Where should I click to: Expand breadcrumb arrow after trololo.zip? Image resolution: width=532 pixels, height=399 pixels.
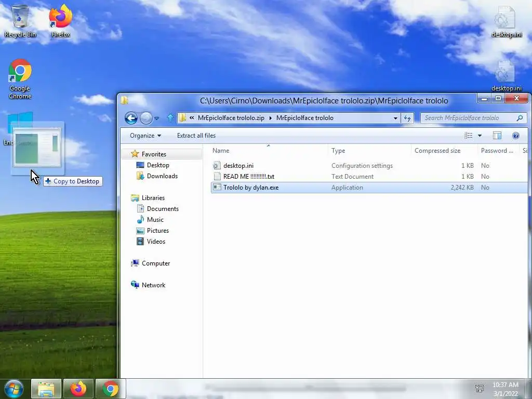click(x=270, y=118)
